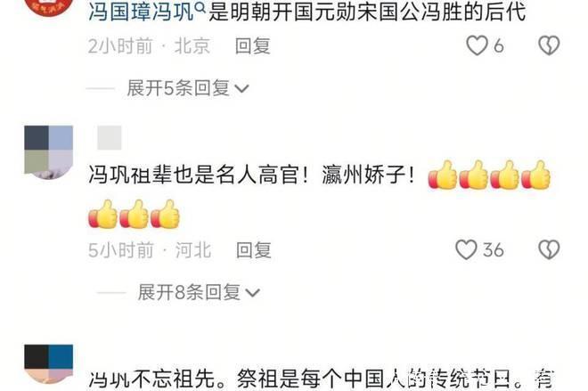The image size is (588, 391).
Task: Open search icon beside 冯国璋冯巩 keyword
Action: pyautogui.click(x=200, y=7)
